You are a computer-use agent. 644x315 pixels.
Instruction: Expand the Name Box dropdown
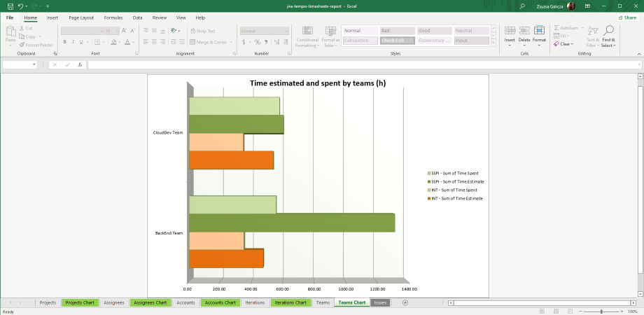point(34,64)
